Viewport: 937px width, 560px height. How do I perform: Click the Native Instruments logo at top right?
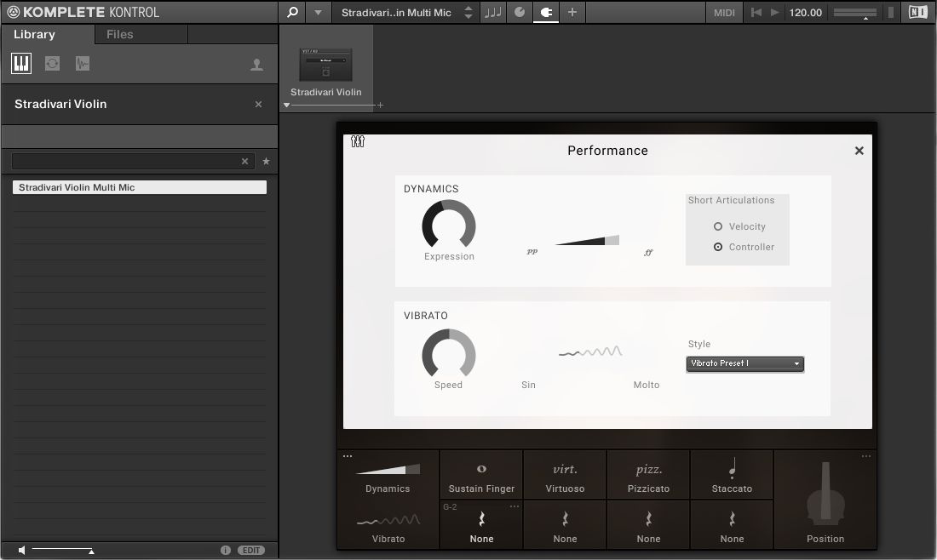(x=918, y=12)
